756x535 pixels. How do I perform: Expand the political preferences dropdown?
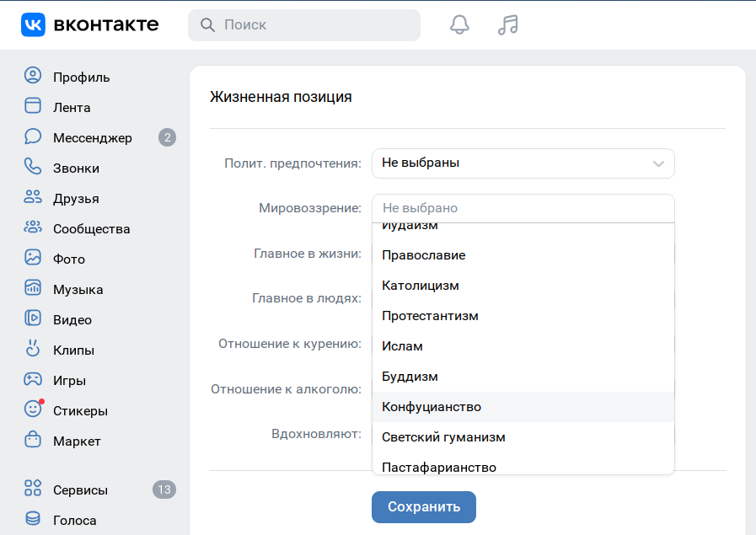click(523, 163)
